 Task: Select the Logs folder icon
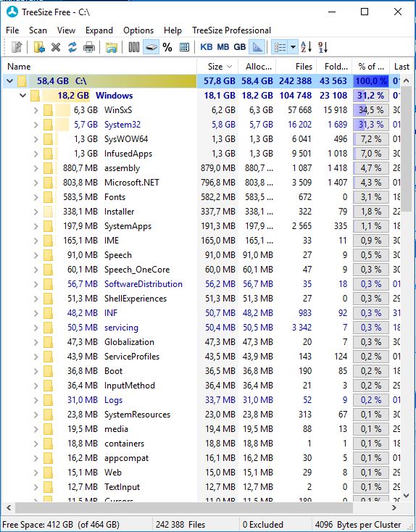[x=48, y=400]
